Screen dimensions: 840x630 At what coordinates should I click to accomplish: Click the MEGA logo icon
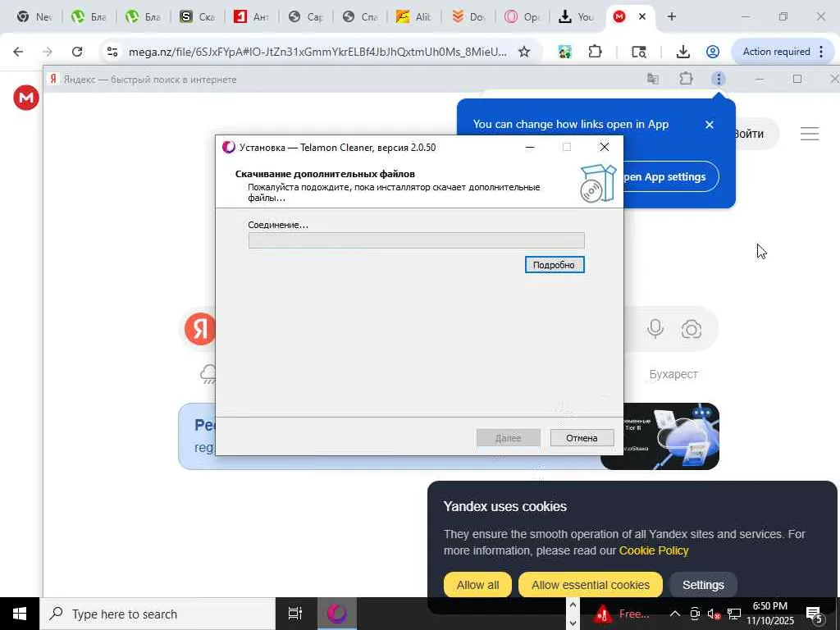coord(26,98)
